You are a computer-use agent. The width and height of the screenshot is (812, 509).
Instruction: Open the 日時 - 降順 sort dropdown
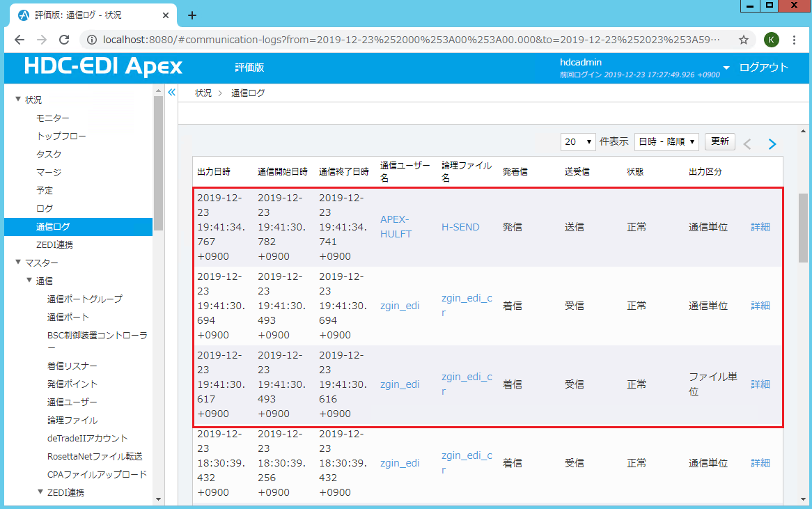[666, 141]
